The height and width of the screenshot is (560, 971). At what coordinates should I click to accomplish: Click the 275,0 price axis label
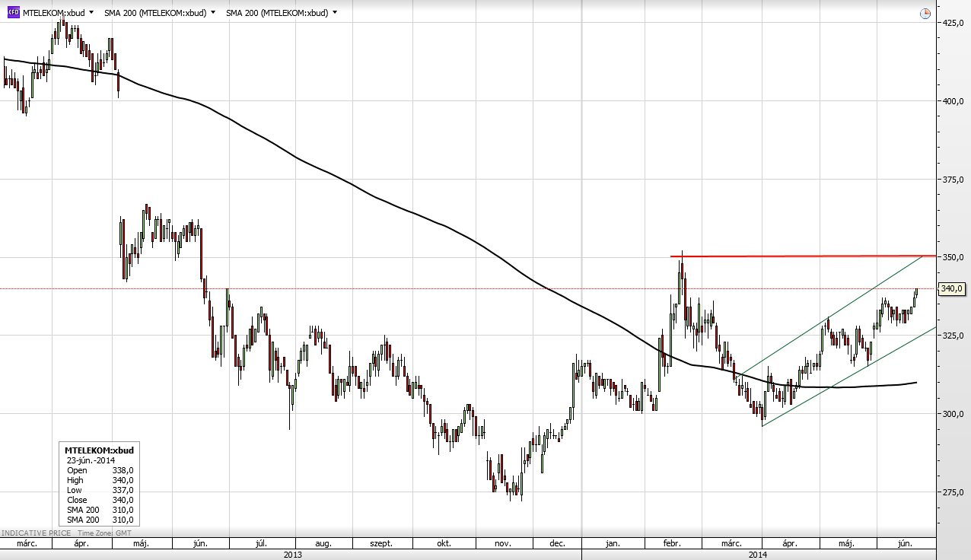point(953,492)
